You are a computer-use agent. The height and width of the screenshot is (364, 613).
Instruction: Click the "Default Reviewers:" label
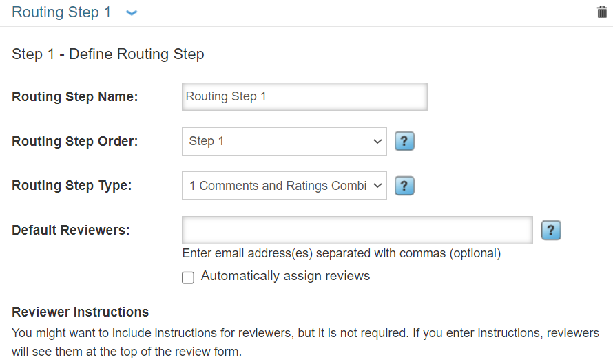[x=71, y=231]
